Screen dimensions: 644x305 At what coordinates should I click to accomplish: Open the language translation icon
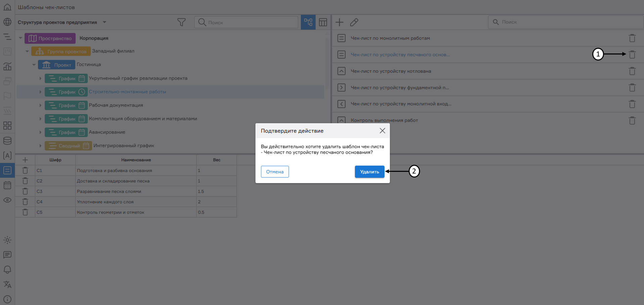7,284
